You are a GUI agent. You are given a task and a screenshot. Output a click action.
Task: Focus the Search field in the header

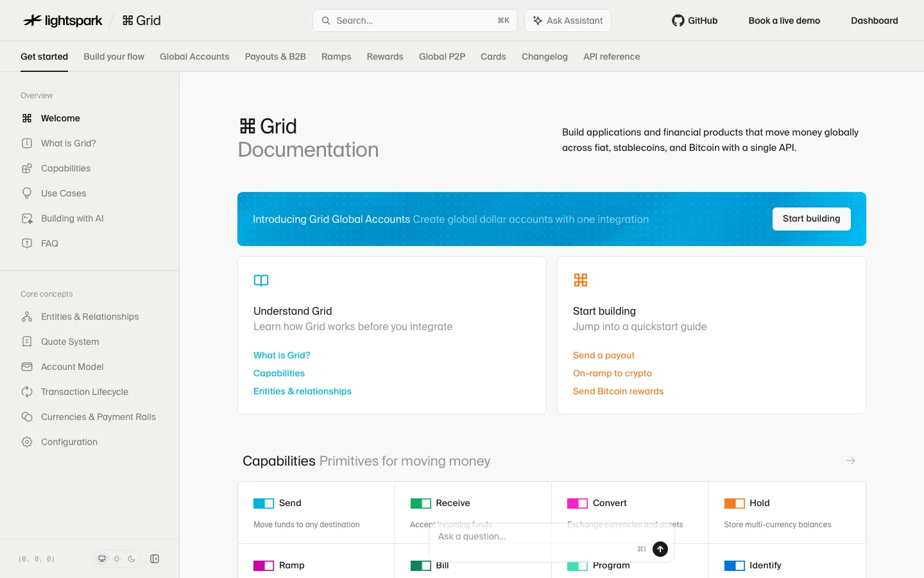[x=415, y=21]
